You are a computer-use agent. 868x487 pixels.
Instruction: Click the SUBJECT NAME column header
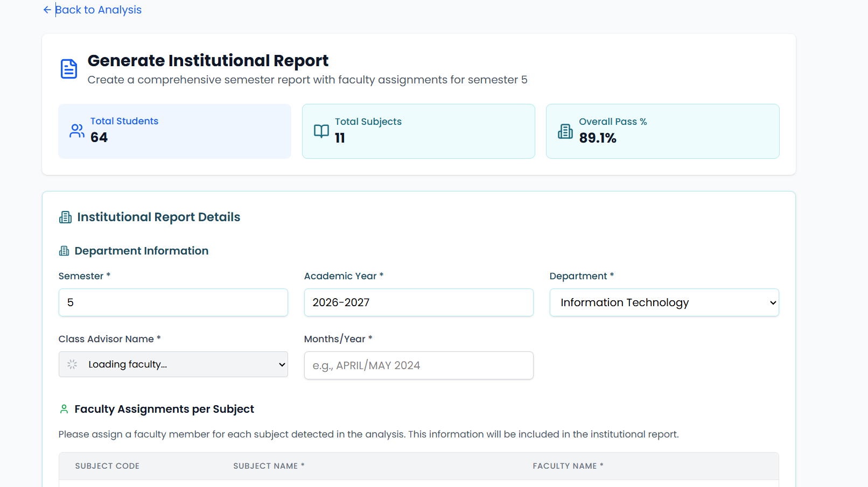(269, 466)
